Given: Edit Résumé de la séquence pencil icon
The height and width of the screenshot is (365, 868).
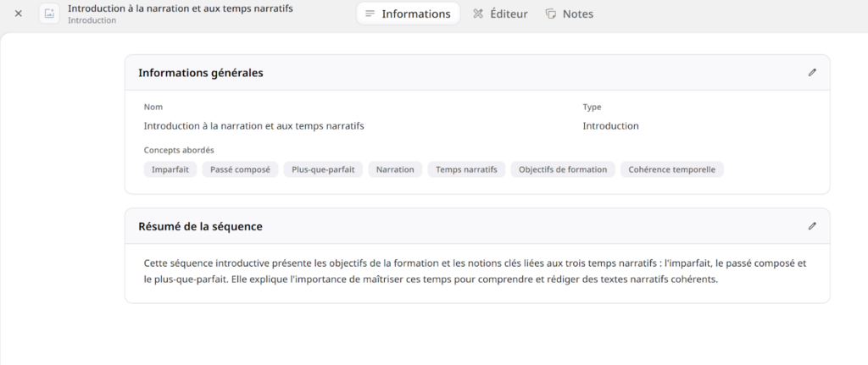Looking at the screenshot, I should pos(812,226).
